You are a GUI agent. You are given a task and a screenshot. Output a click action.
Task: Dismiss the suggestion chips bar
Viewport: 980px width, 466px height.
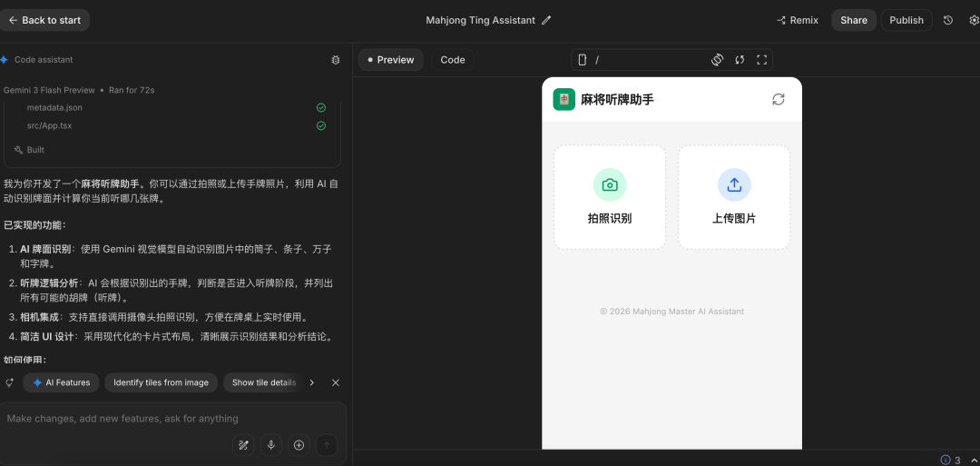(336, 382)
